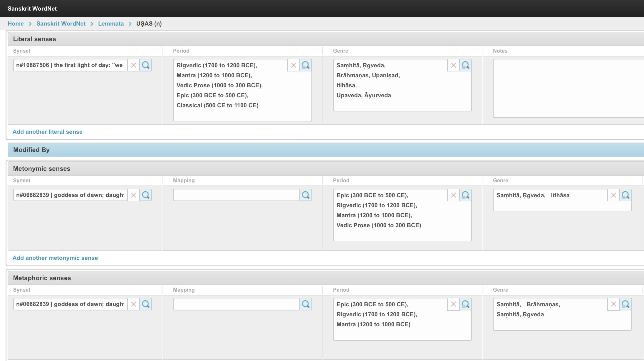Clear the literal sense Genre selection
The height and width of the screenshot is (361, 644).
tap(453, 65)
